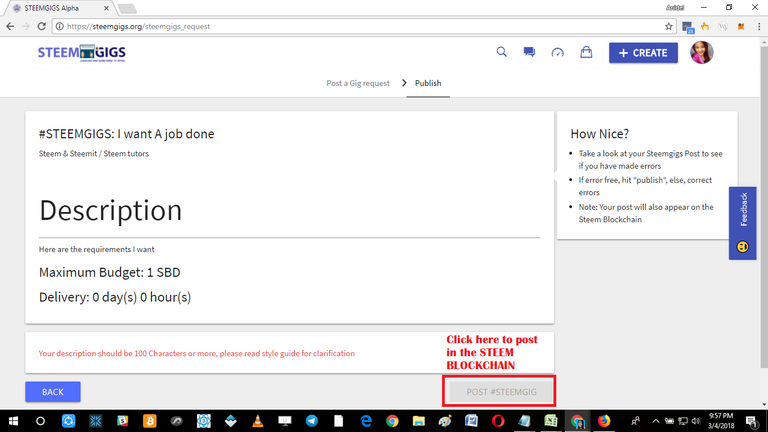
Task: Click the + CREATE button
Action: click(643, 53)
